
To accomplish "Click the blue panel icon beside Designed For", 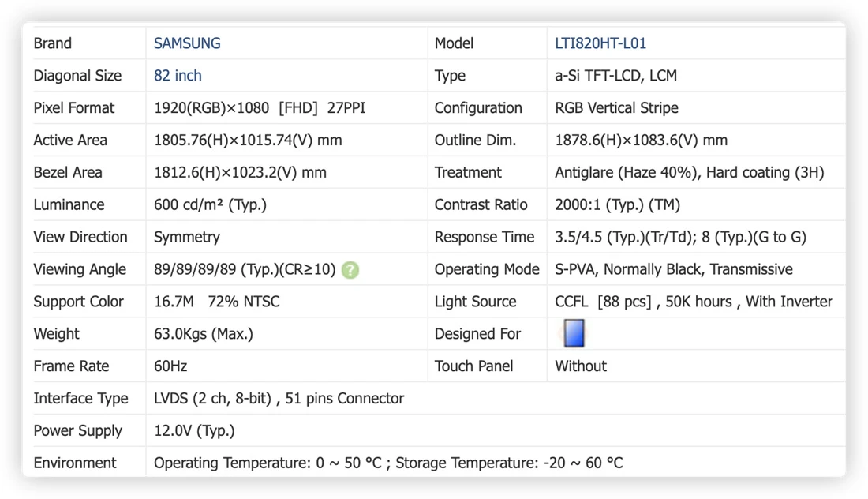I will (574, 333).
